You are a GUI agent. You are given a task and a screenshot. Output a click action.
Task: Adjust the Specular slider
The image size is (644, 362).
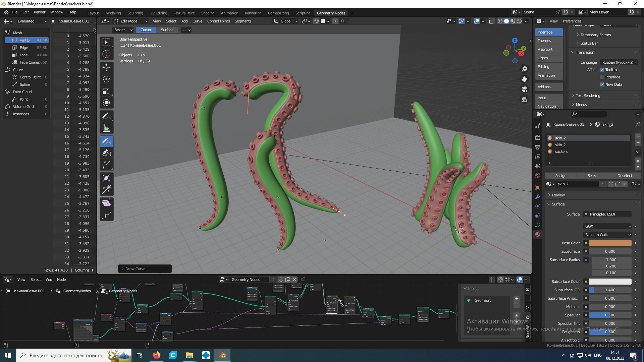pos(610,315)
